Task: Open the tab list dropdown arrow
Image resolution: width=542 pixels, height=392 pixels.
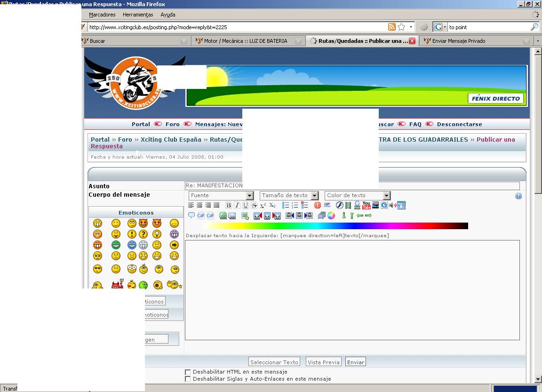Action: click(537, 41)
